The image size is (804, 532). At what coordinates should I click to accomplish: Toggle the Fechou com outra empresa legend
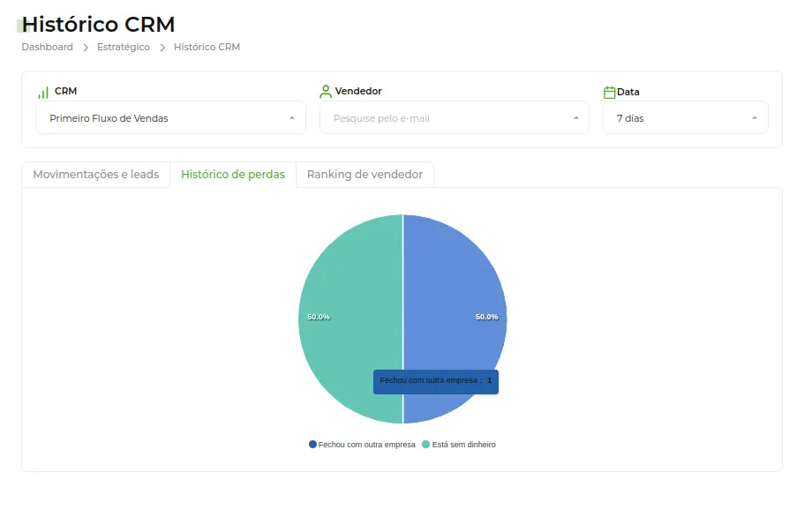(362, 445)
